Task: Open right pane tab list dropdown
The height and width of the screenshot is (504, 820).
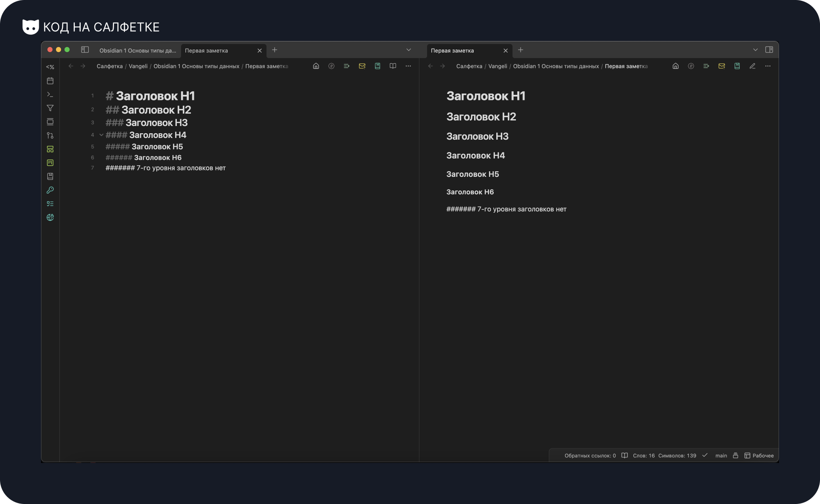Action: (756, 50)
